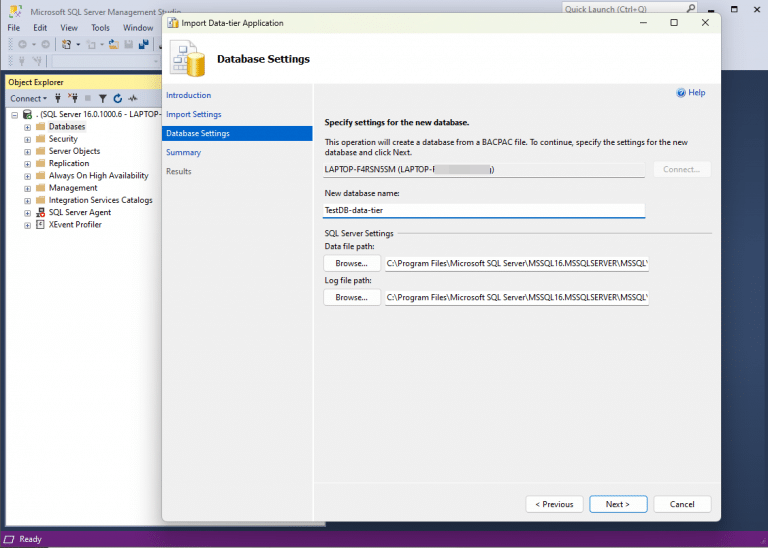Click the Help question mark icon

click(x=681, y=93)
